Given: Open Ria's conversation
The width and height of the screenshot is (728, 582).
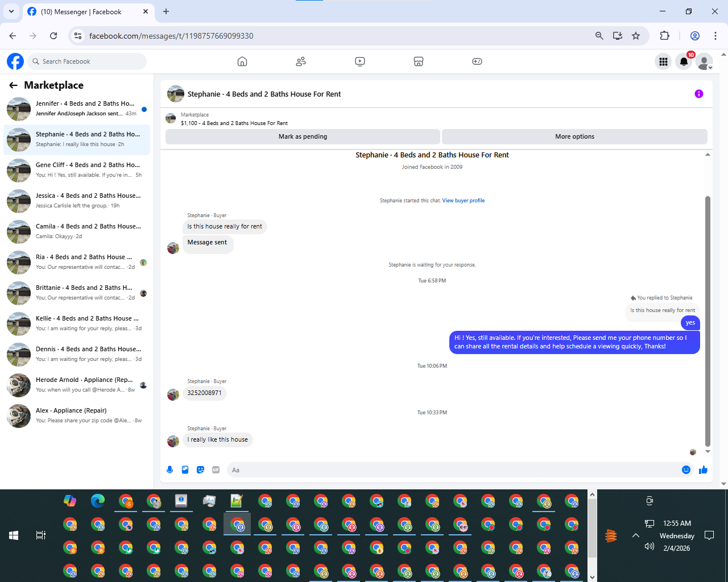Looking at the screenshot, I should pos(77,262).
